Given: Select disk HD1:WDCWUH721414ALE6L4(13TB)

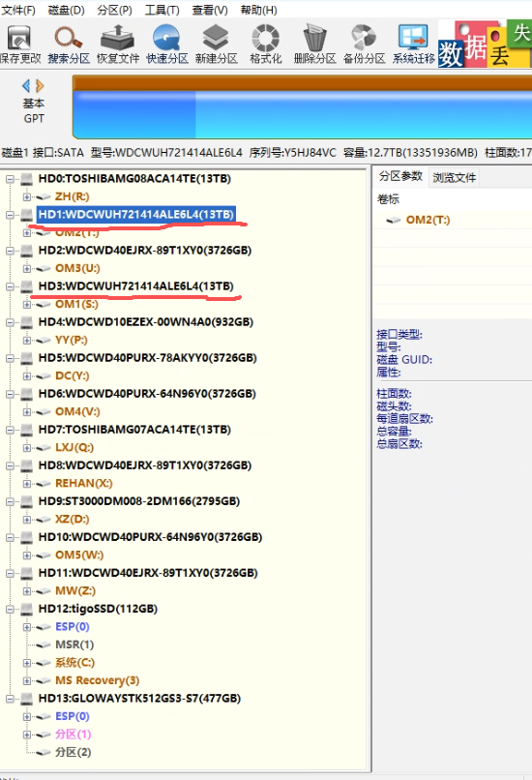Looking at the screenshot, I should [x=135, y=215].
